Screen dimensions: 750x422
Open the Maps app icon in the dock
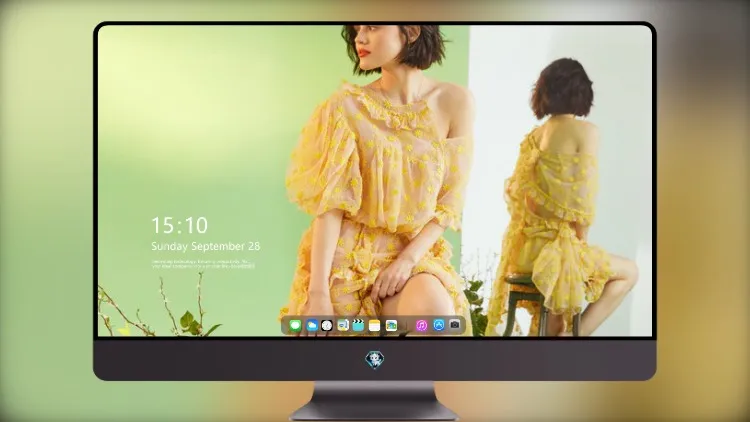(x=343, y=326)
